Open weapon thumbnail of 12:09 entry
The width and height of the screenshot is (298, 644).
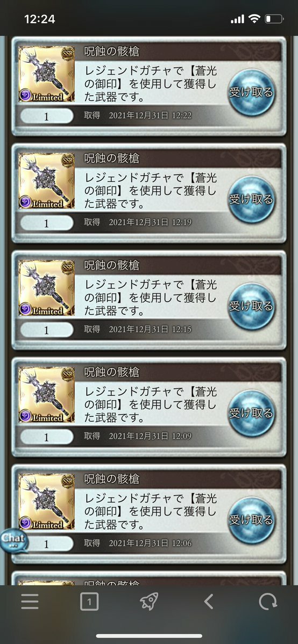[x=46, y=394]
